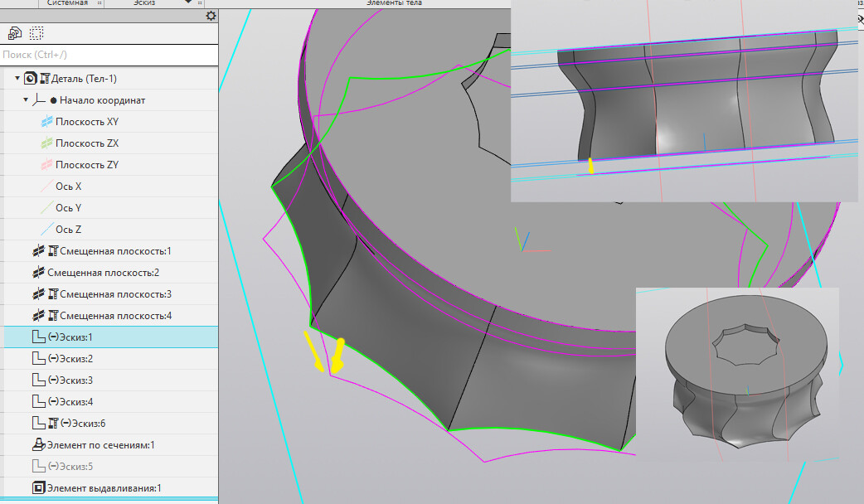The height and width of the screenshot is (504, 864).
Task: Click the Плоскость ZX plane icon
Action: (47, 143)
